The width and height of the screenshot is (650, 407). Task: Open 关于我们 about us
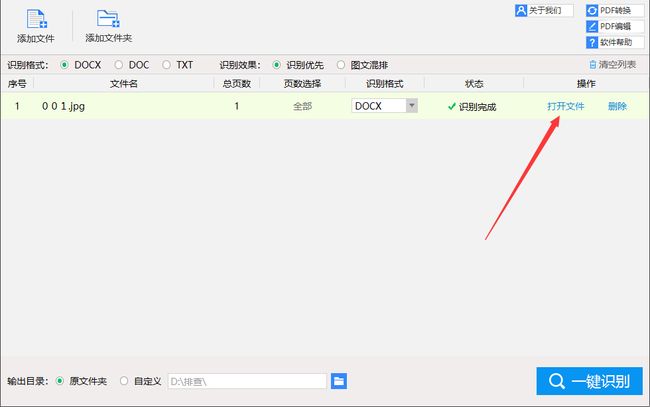coord(544,10)
